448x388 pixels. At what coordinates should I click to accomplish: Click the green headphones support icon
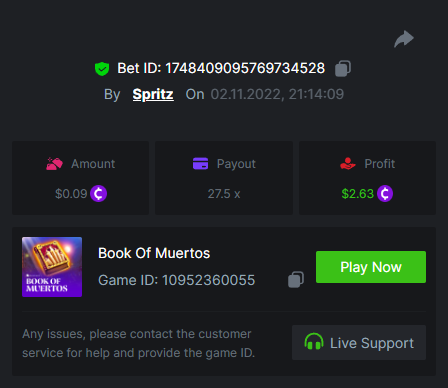[x=314, y=342]
